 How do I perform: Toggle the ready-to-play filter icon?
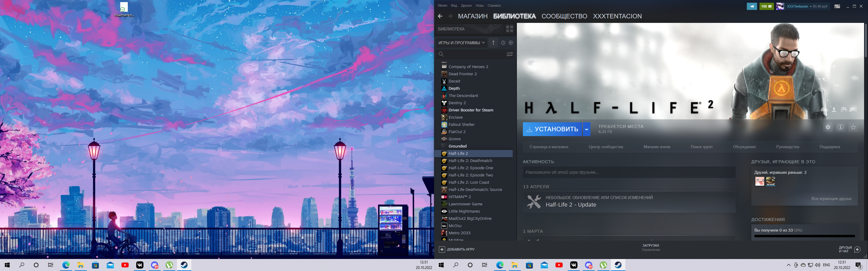coord(511,43)
